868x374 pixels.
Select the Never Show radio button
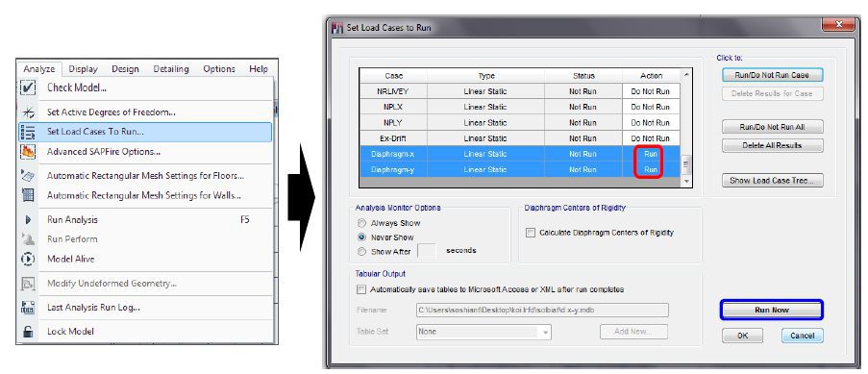click(362, 237)
